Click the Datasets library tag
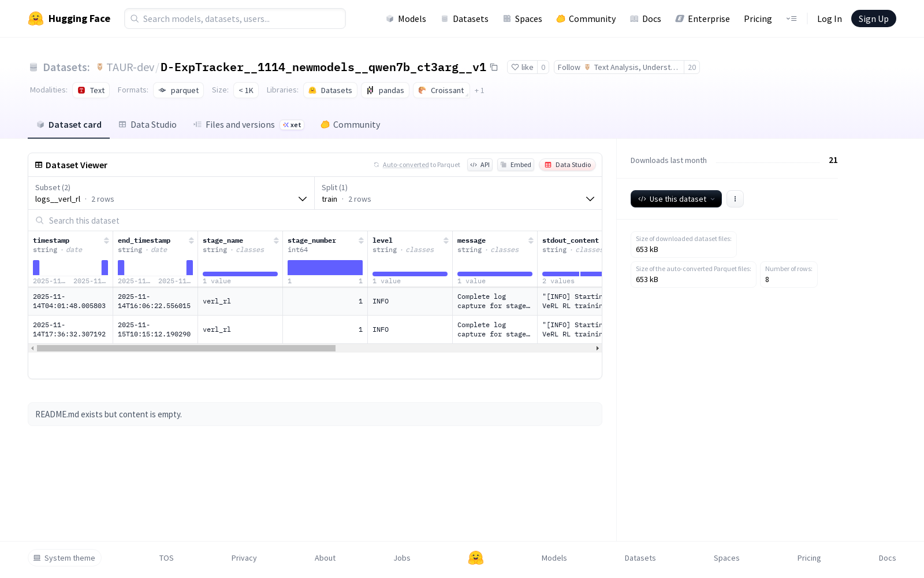924x578 pixels. tap(330, 90)
